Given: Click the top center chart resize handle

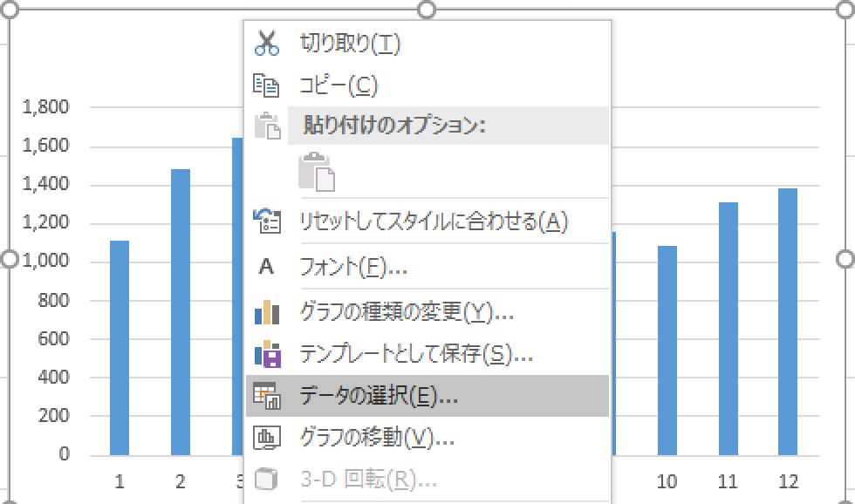Looking at the screenshot, I should (x=427, y=10).
